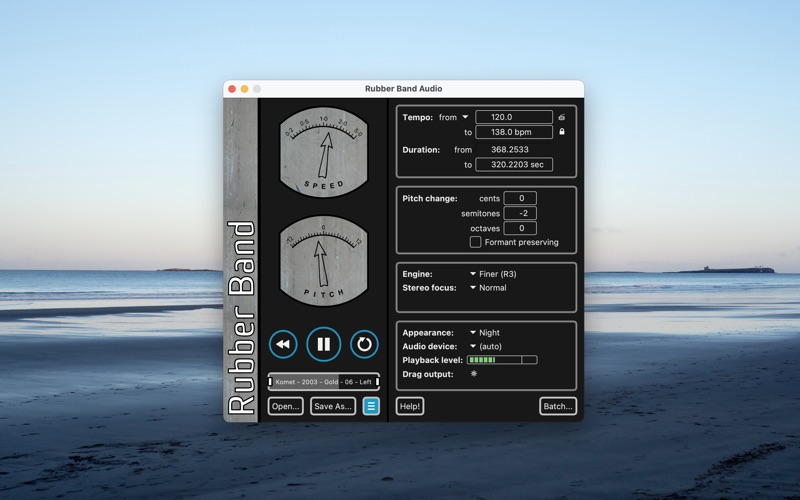Click the semitones field showing -2
This screenshot has width=800, height=500.
[x=520, y=213]
